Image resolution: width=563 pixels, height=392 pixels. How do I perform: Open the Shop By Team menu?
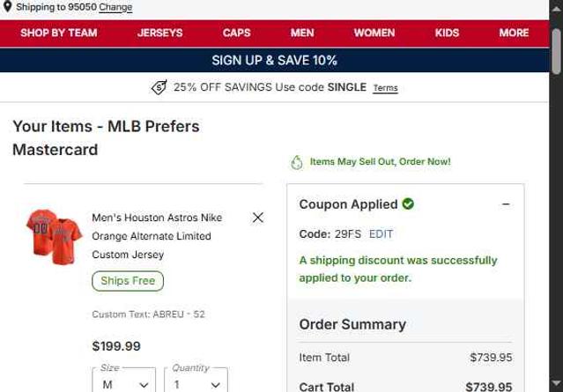59,33
